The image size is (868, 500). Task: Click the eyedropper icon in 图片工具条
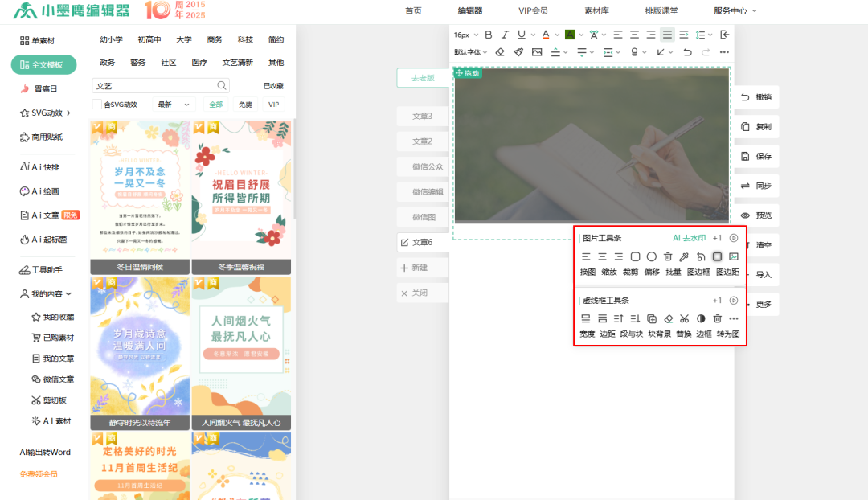pos(684,256)
